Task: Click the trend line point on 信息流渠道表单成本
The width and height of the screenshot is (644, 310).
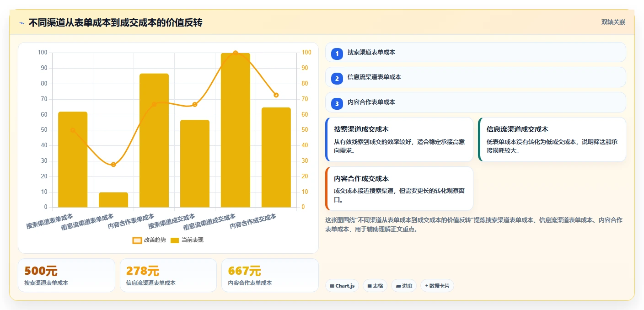Action: [x=113, y=165]
